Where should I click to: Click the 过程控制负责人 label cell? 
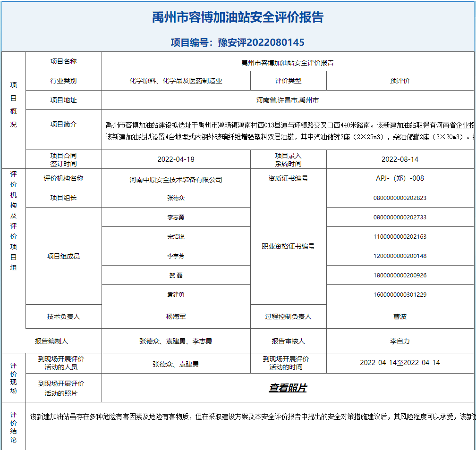tap(288, 317)
